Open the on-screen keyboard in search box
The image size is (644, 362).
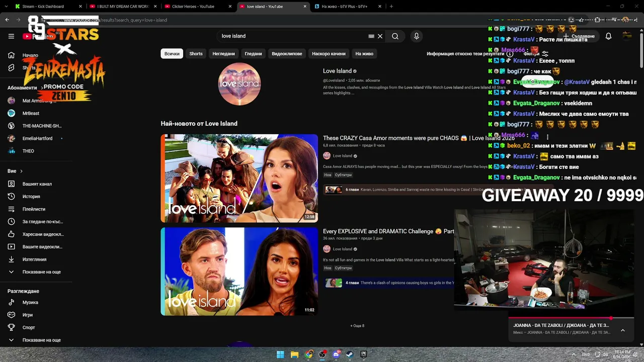(x=371, y=36)
